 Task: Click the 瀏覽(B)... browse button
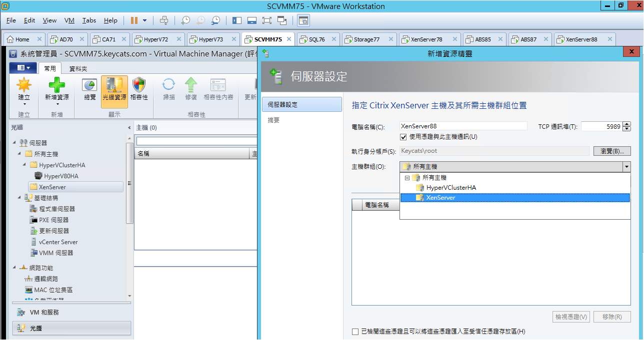tap(612, 151)
